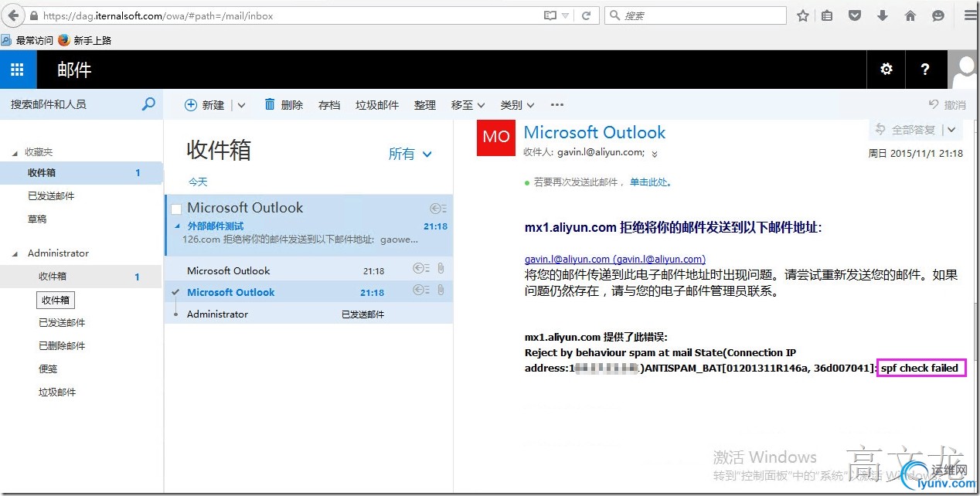The image size is (980, 496).
Task: Open the browser downloads arrow
Action: click(883, 15)
